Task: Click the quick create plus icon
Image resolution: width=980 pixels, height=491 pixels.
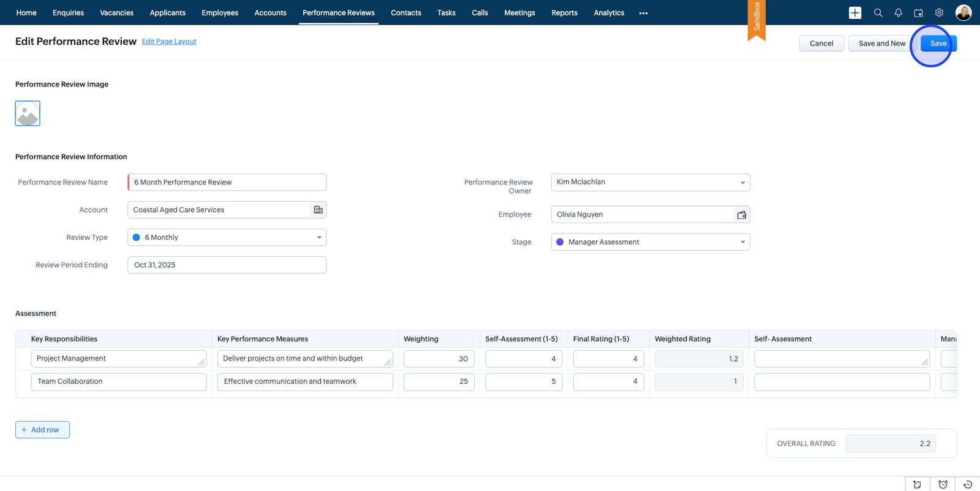Action: coord(855,13)
